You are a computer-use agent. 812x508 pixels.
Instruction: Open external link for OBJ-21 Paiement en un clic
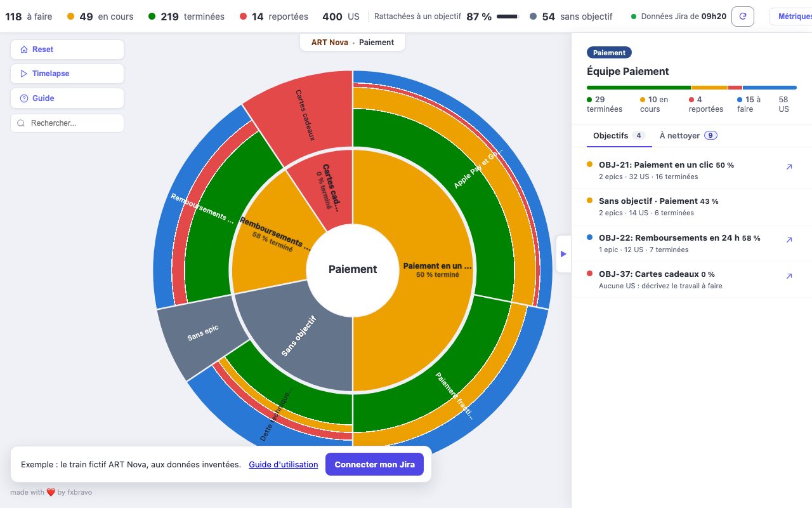(789, 167)
